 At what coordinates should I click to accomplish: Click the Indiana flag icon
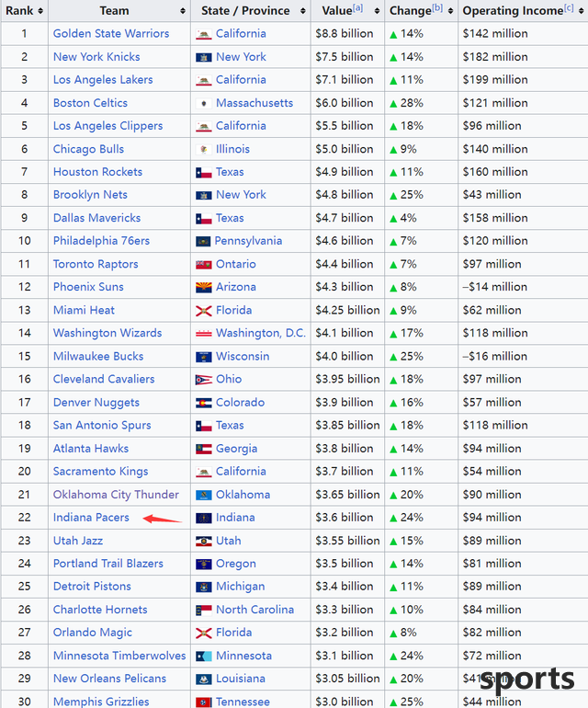click(204, 518)
